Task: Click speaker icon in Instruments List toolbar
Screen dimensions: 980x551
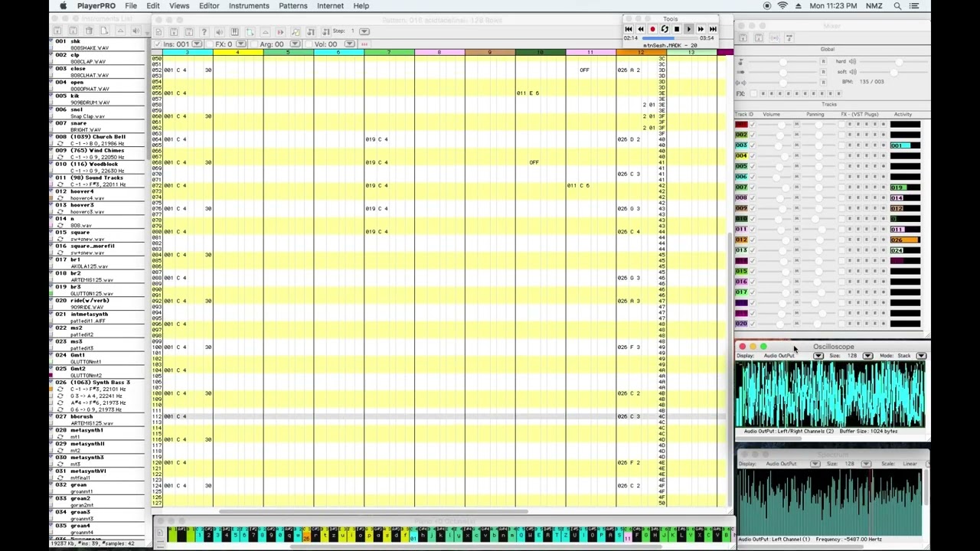Action: point(136,31)
